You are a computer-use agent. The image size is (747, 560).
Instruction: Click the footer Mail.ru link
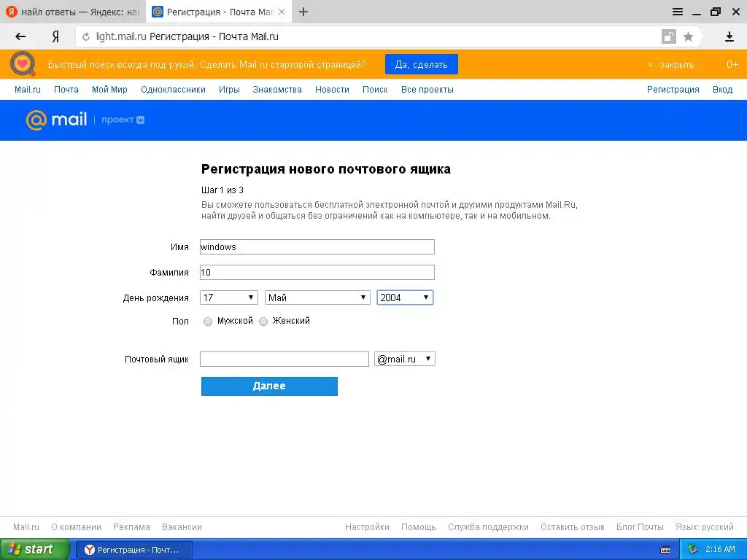click(26, 527)
